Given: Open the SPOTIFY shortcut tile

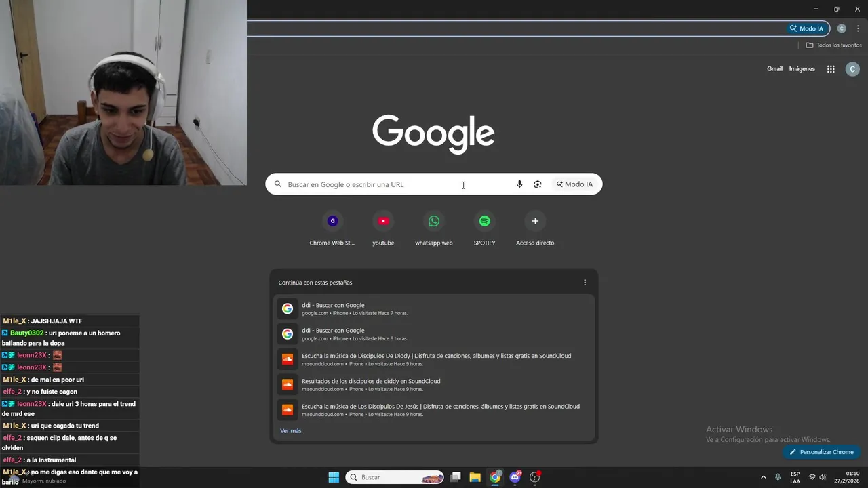Looking at the screenshot, I should pyautogui.click(x=484, y=229).
